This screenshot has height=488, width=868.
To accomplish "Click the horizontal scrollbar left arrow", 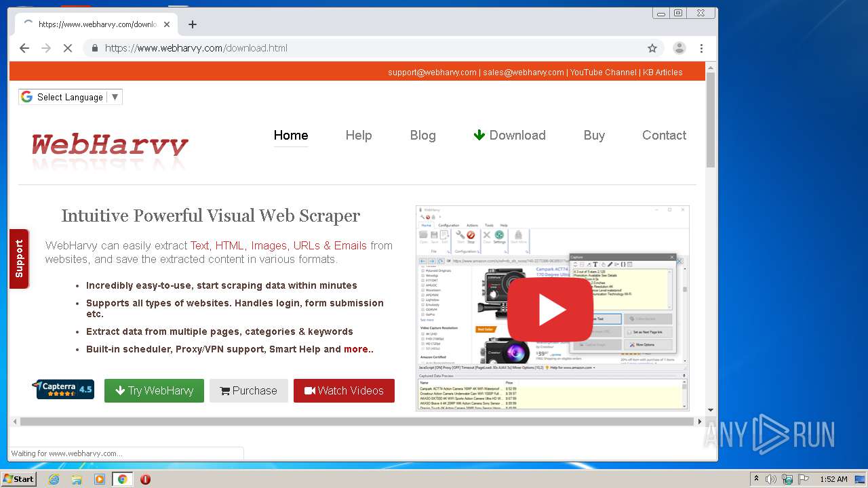I will coord(14,421).
